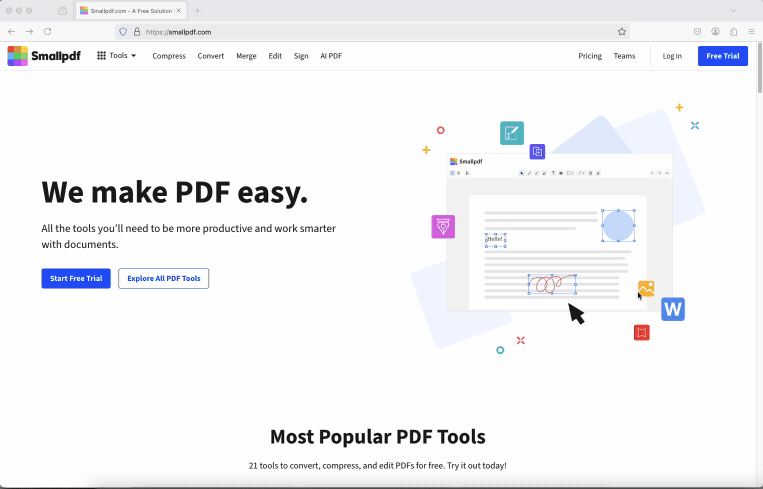Go back with the browser back arrow
The image size is (763, 489).
click(12, 32)
